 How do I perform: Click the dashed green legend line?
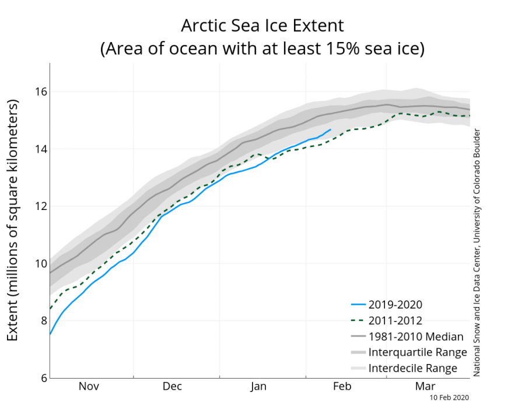pos(358,320)
